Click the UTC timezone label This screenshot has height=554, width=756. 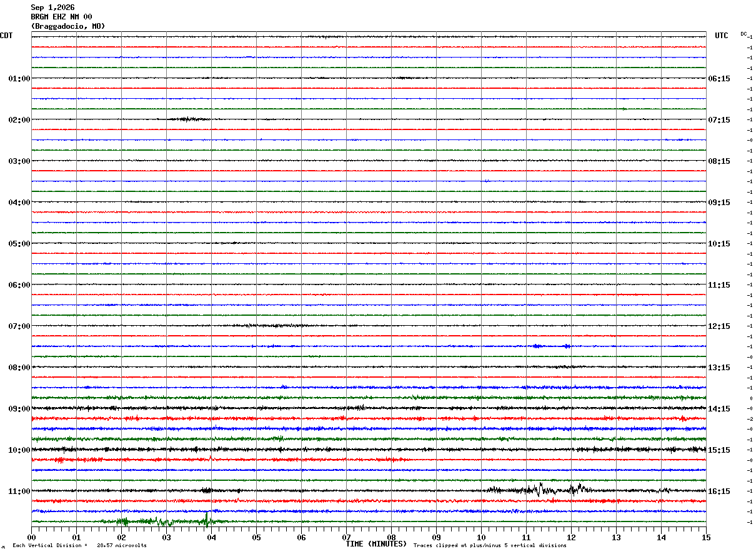pyautogui.click(x=722, y=36)
